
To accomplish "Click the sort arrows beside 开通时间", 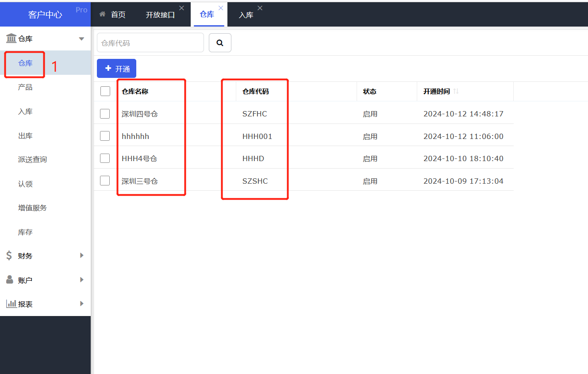I will tap(456, 91).
